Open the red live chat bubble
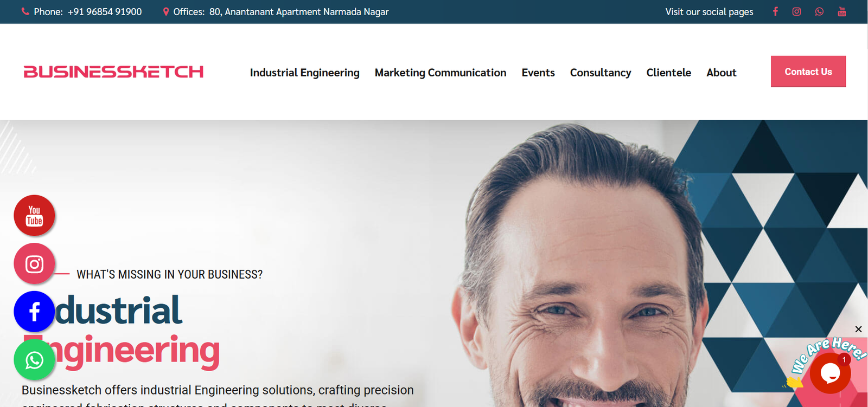Viewport: 868px width, 407px height. [x=830, y=373]
